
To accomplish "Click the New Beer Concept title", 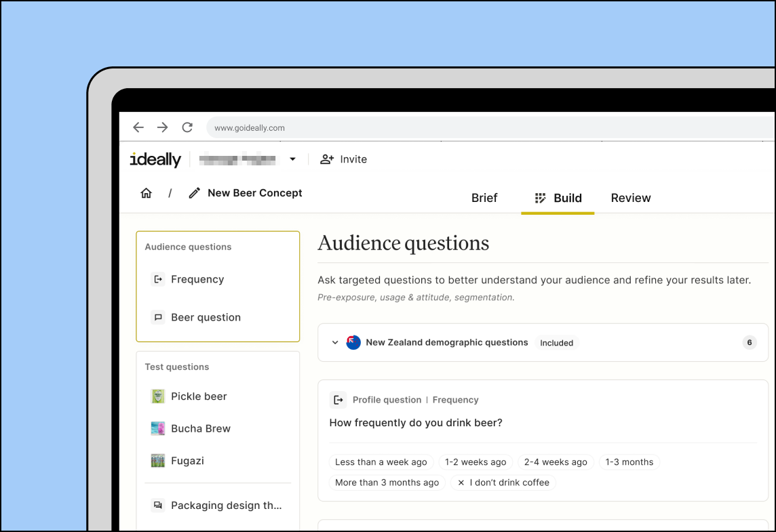I will click(255, 193).
